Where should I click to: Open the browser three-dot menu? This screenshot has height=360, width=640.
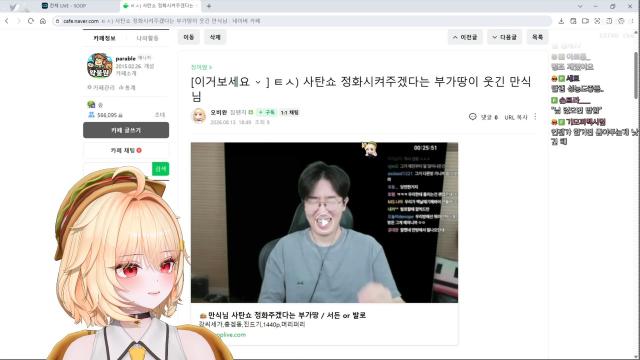633,21
